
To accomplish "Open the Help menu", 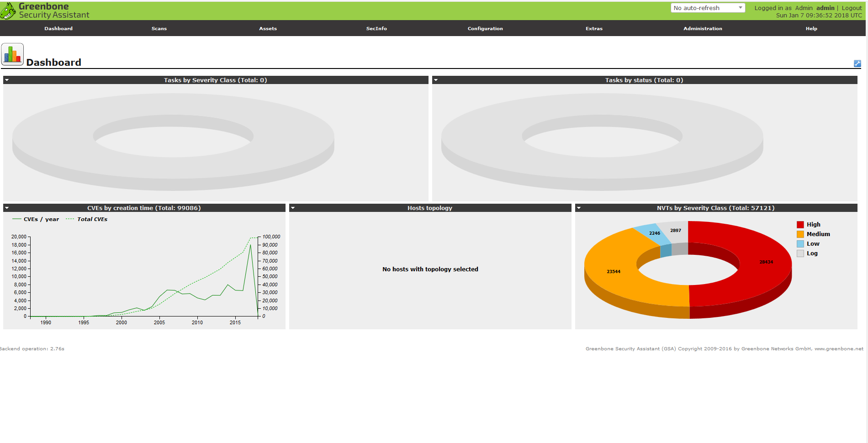I will point(811,28).
